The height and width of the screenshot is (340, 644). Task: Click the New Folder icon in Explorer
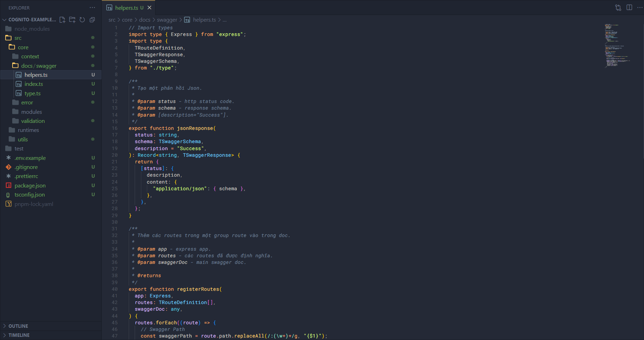[72, 20]
